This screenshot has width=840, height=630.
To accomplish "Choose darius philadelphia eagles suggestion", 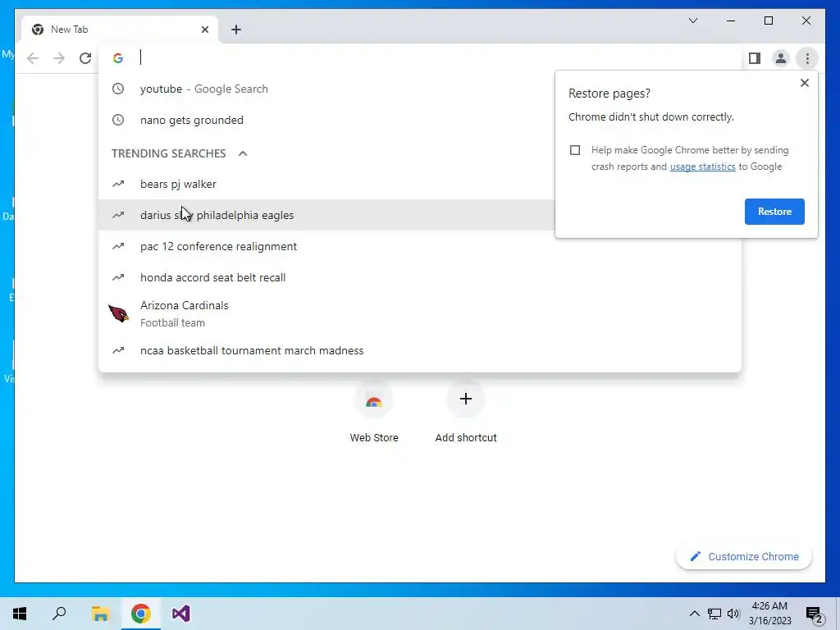I will 326,215.
